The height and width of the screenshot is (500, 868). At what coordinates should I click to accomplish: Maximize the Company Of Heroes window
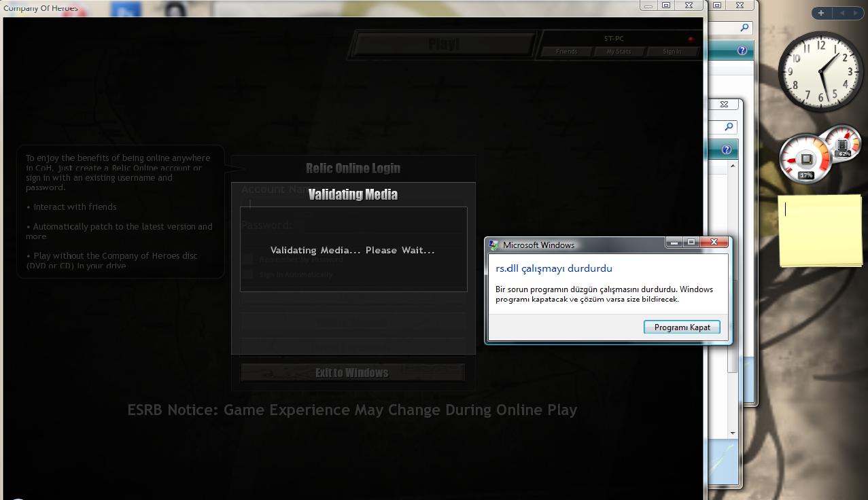tap(666, 5)
